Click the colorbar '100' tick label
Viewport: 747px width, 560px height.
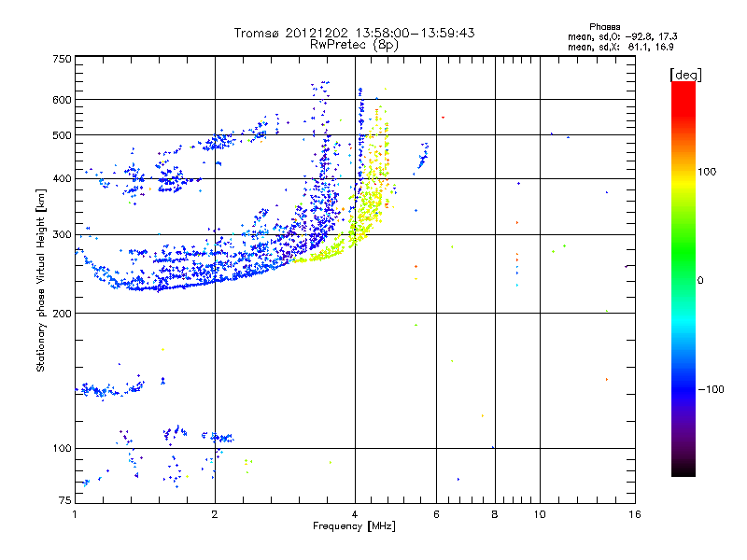[x=707, y=172]
